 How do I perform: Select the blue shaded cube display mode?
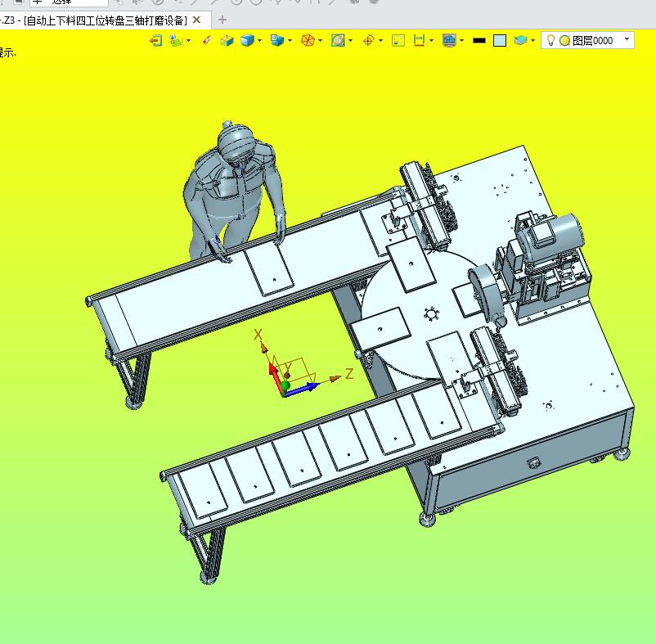click(x=247, y=41)
